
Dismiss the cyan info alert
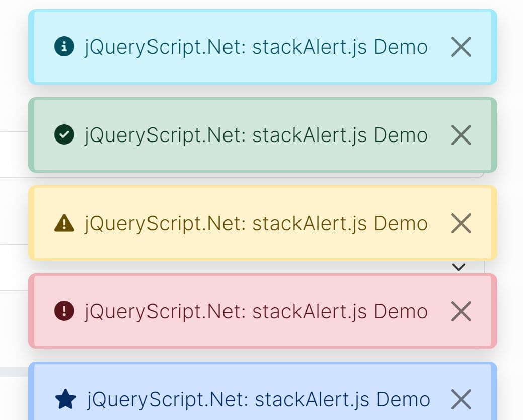[x=461, y=47]
